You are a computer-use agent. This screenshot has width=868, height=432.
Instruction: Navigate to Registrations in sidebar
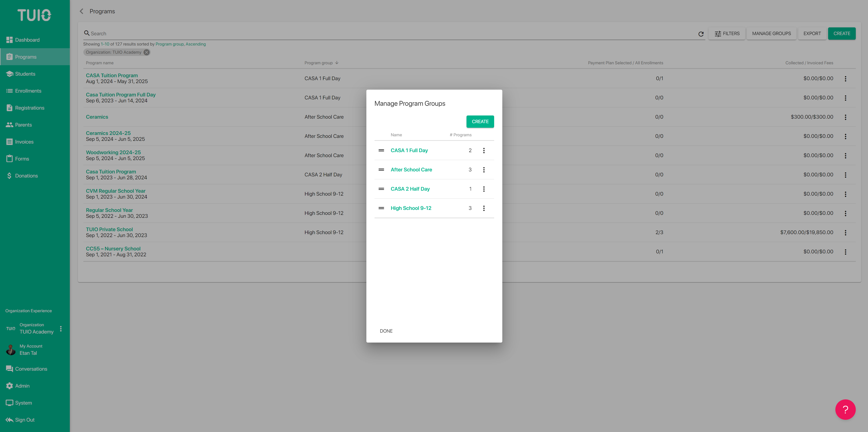(x=35, y=108)
